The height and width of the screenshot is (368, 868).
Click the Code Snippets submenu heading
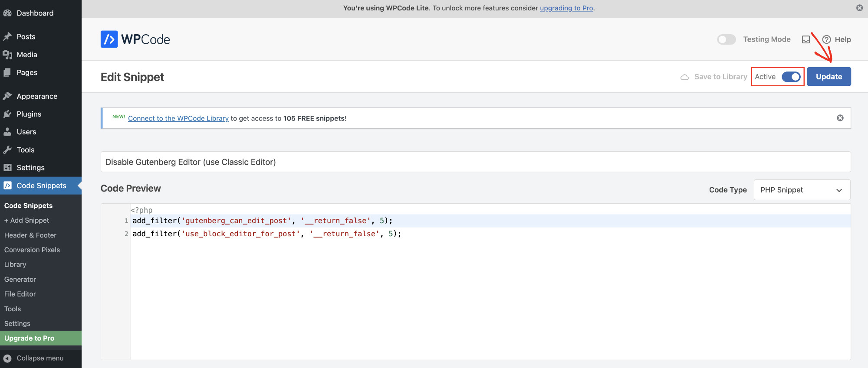click(x=28, y=205)
